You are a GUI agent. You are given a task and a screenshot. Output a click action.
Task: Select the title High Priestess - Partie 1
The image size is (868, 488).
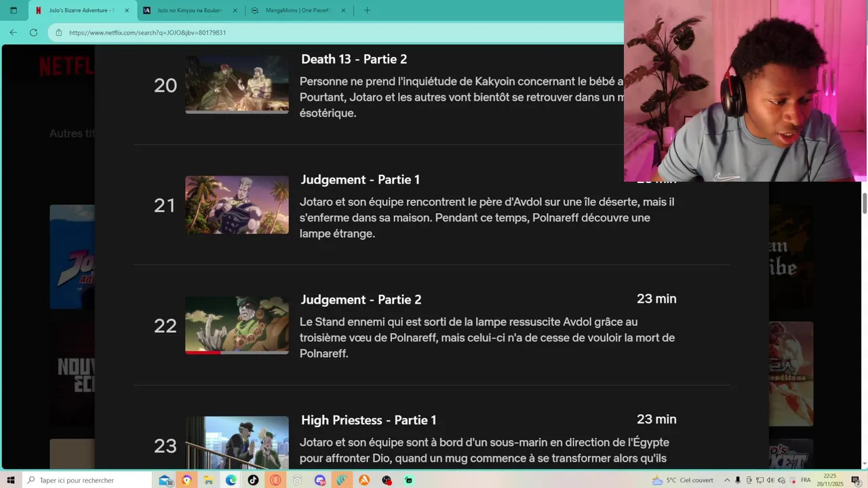(369, 420)
